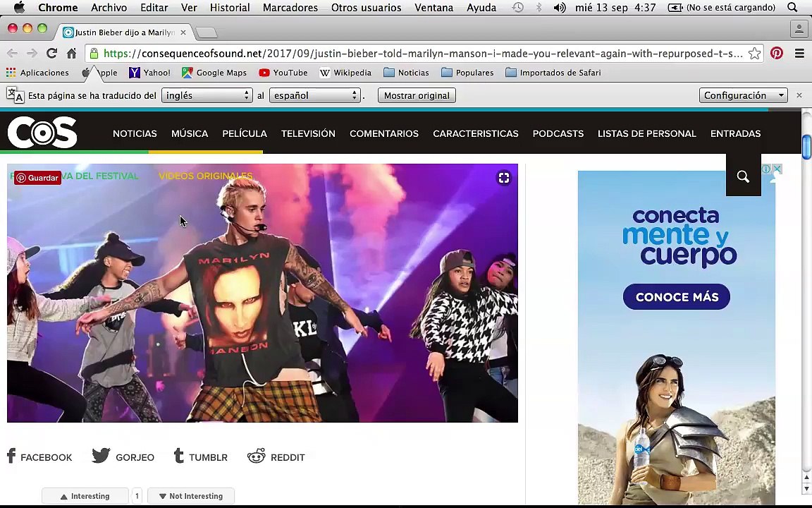812x508 pixels.
Task: Go to NOTICIAS section
Action: click(135, 133)
